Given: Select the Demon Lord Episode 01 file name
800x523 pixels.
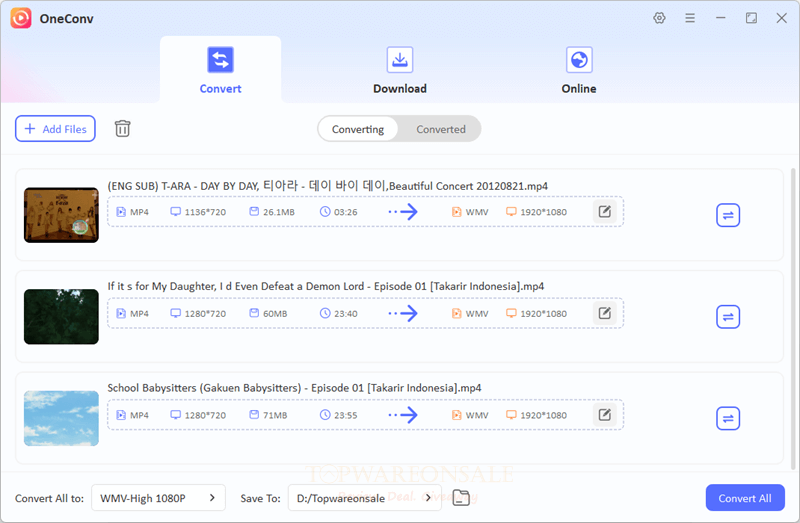Looking at the screenshot, I should point(326,286).
